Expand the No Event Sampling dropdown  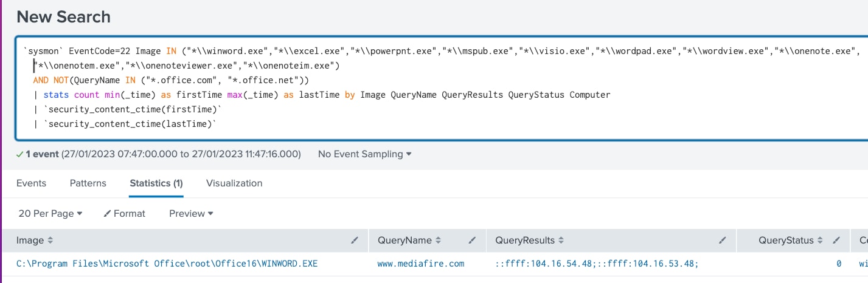coord(364,154)
